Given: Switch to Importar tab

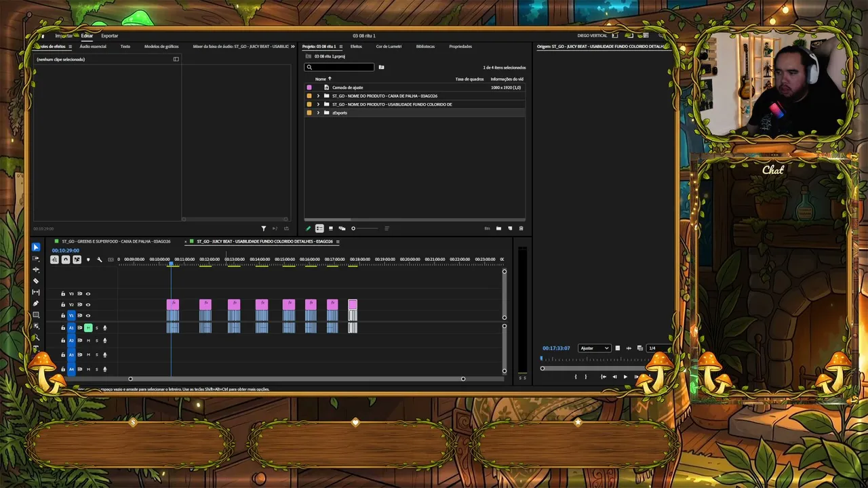Looking at the screenshot, I should (x=64, y=36).
